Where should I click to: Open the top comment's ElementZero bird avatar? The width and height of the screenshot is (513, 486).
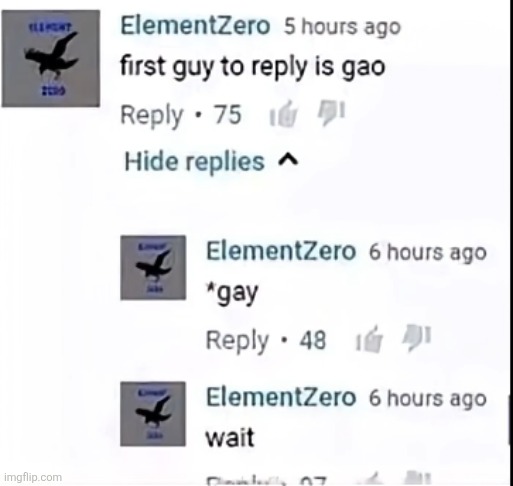pyautogui.click(x=51, y=58)
